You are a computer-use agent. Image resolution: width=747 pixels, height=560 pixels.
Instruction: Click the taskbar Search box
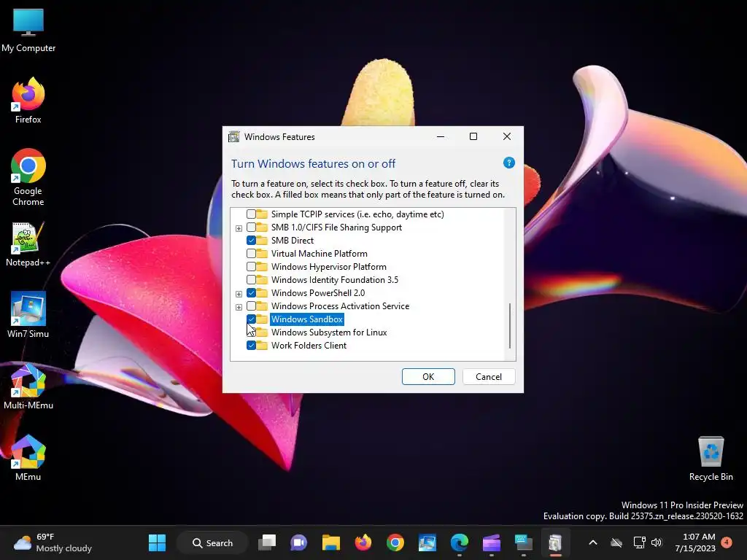point(212,542)
